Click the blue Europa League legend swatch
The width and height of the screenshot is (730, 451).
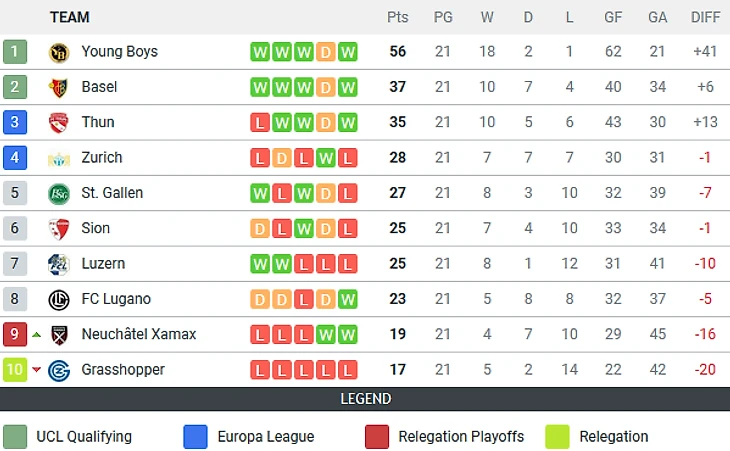[x=196, y=437]
